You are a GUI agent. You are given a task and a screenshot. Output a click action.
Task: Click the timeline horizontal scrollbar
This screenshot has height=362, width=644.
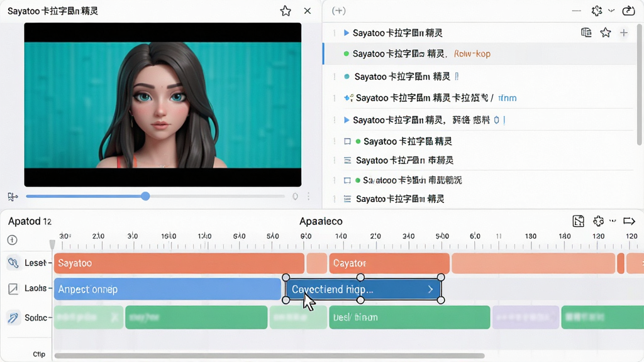click(269, 356)
